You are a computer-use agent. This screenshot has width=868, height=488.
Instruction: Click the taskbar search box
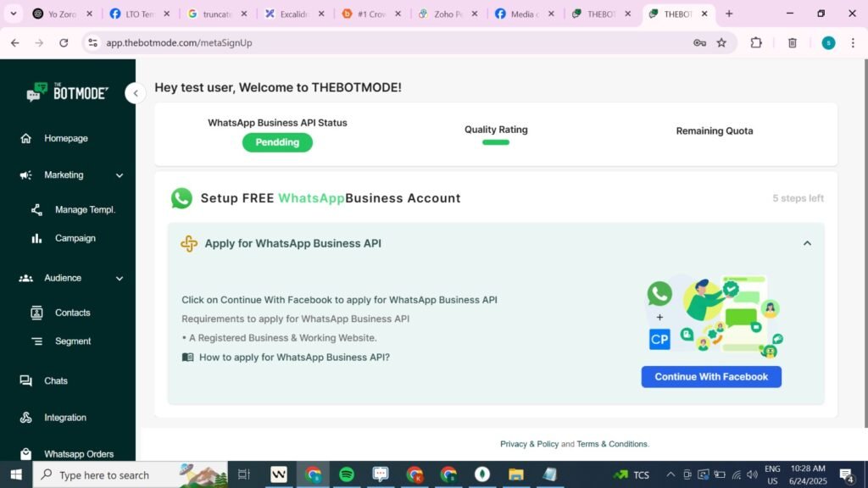130,474
